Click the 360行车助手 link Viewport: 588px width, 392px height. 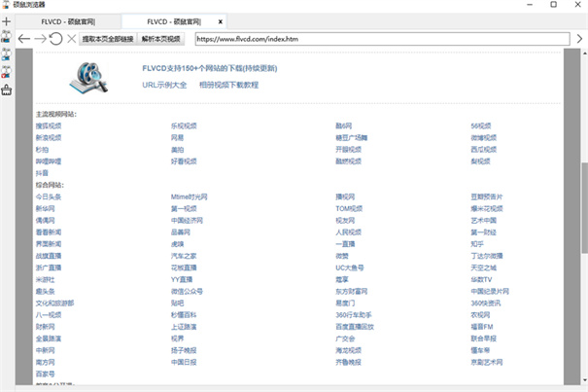(x=353, y=314)
